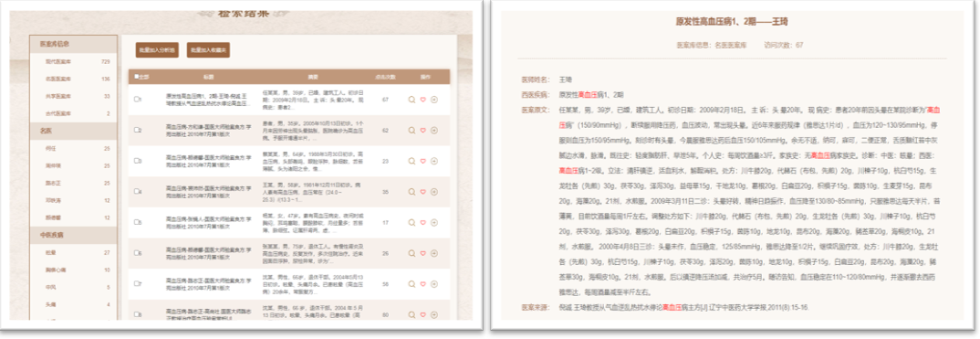The height and width of the screenshot is (339, 980).
Task: Open magnifier icon on result row 6
Action: [412, 253]
